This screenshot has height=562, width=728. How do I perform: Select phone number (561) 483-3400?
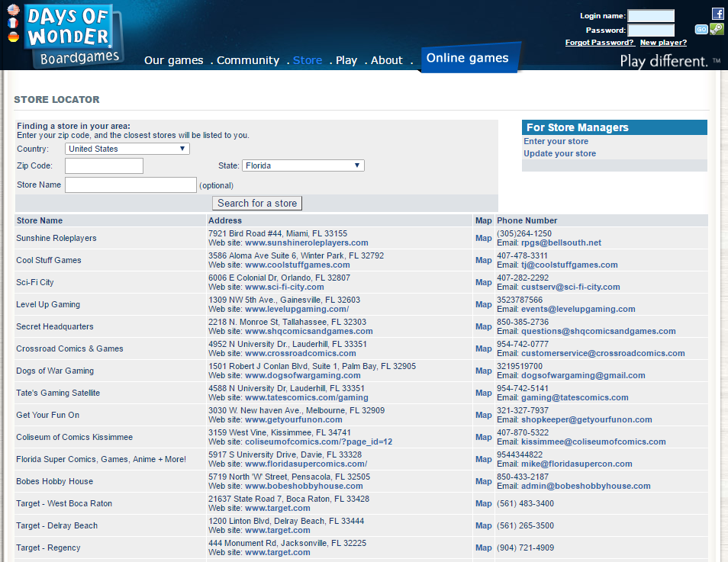[525, 503]
